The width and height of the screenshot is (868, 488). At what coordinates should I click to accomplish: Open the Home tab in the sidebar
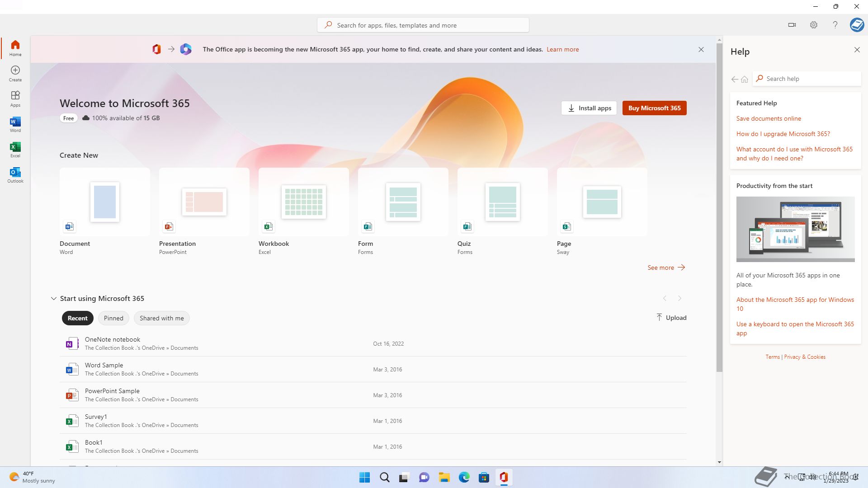coord(15,48)
